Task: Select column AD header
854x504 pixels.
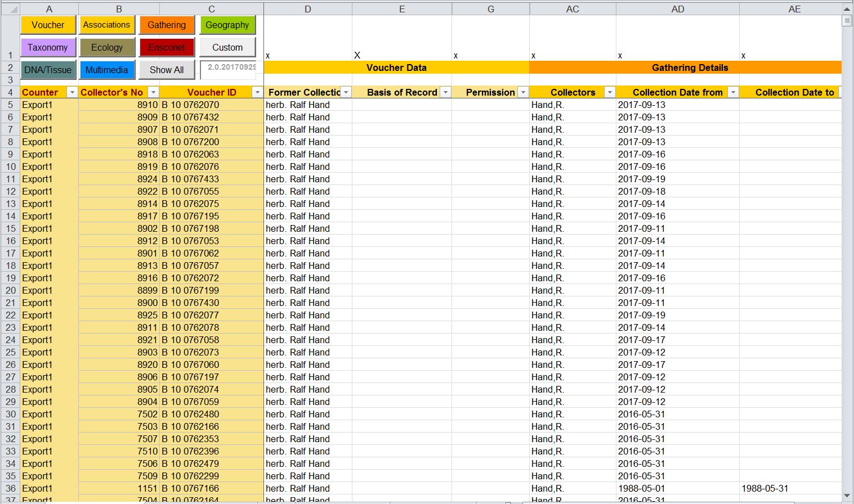Action: coord(677,9)
